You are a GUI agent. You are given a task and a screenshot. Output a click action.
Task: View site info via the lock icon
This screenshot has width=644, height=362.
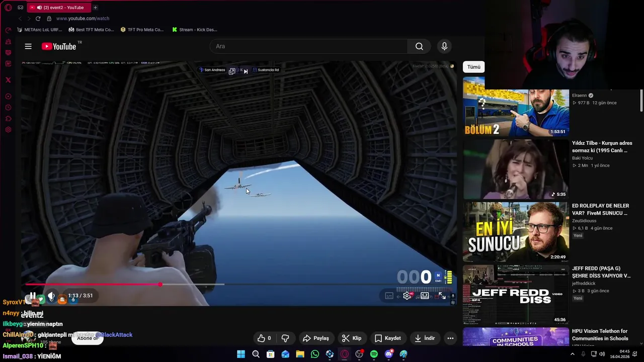click(x=49, y=19)
